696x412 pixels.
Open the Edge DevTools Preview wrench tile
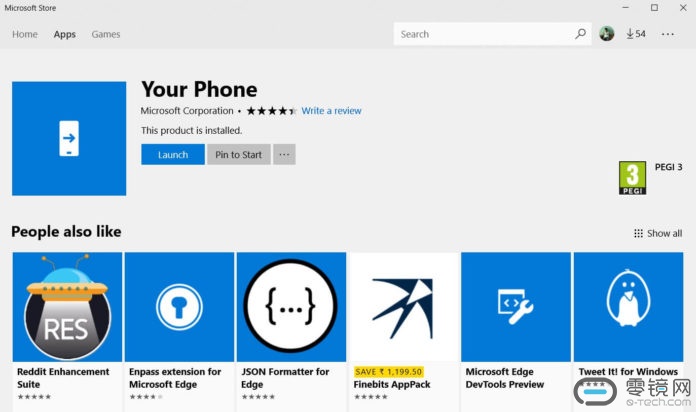[x=516, y=307]
